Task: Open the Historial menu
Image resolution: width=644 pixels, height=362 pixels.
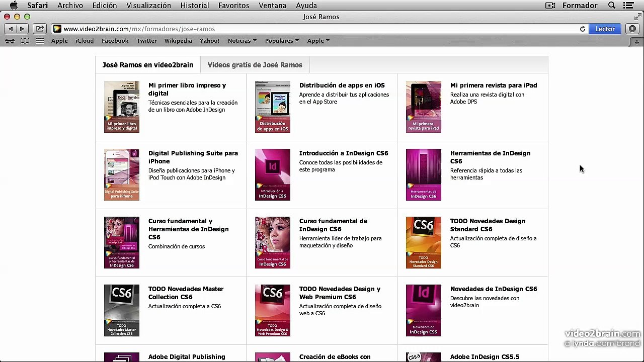Action: click(x=195, y=6)
